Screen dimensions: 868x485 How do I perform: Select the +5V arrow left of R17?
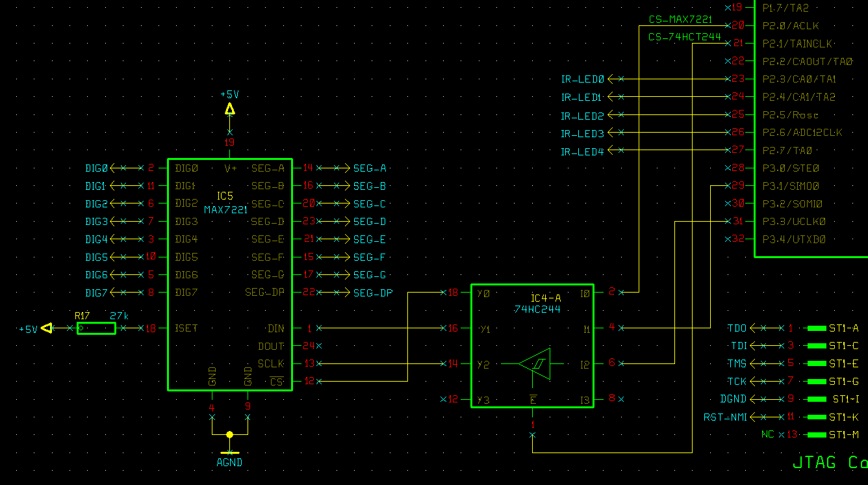[x=46, y=328]
